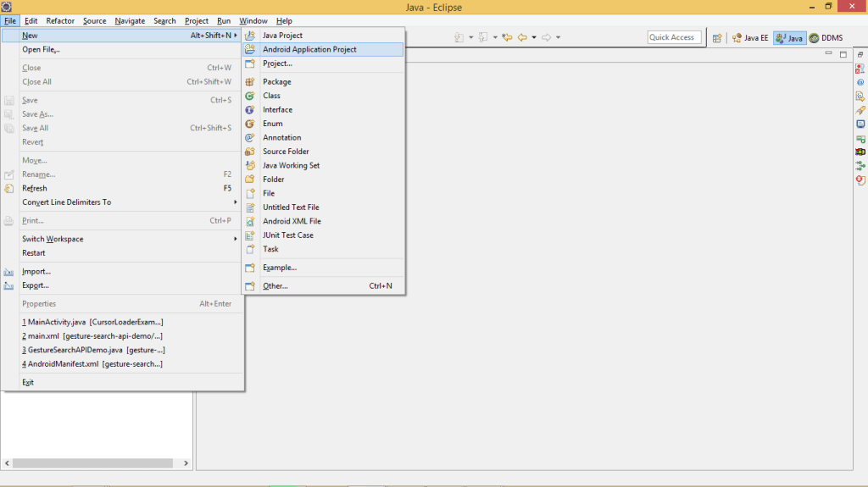
Task: Create a new Enum
Action: (x=323, y=124)
